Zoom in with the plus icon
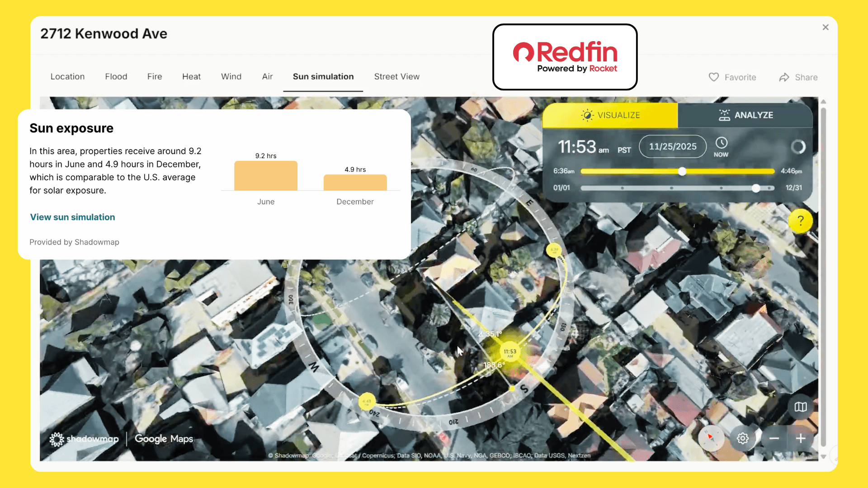The width and height of the screenshot is (868, 488). click(x=801, y=438)
